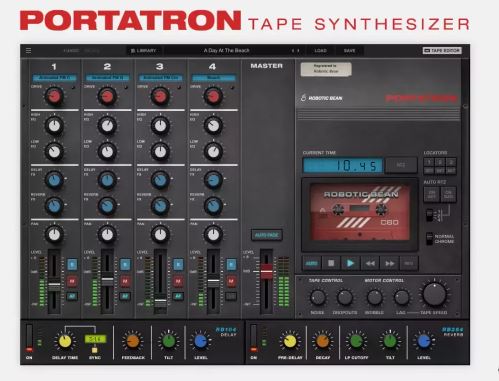Toggle the reverb ON switch

254,339
